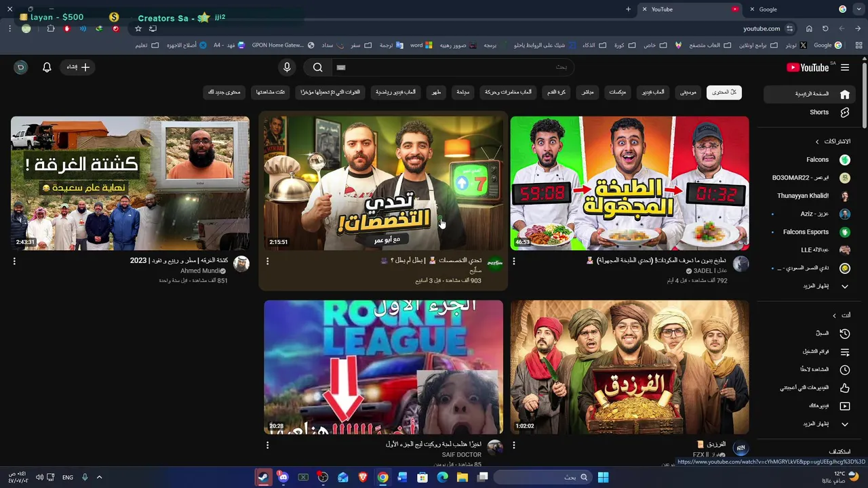Open the word bookmark in the bookmarks bar
This screenshot has width=868, height=488.
(x=421, y=45)
